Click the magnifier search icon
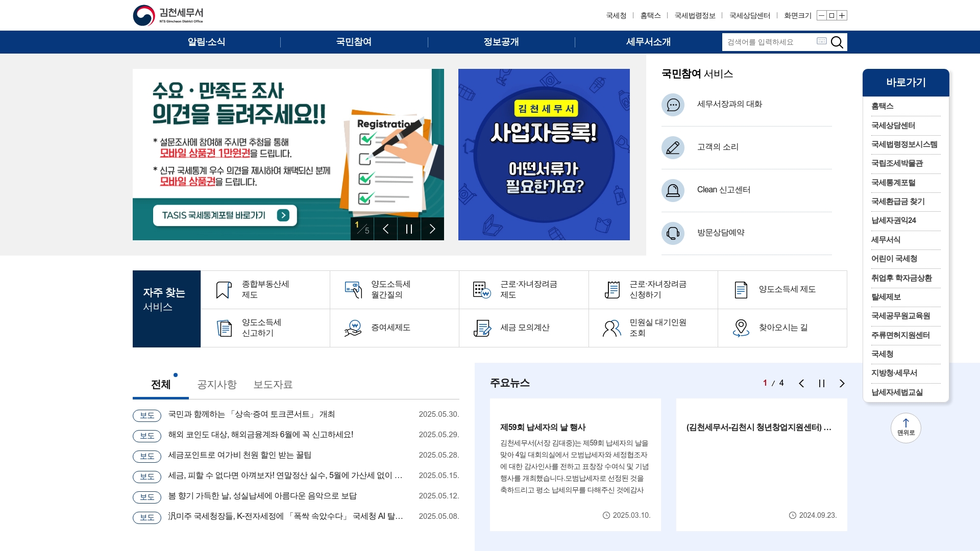980x551 pixels. [x=837, y=42]
